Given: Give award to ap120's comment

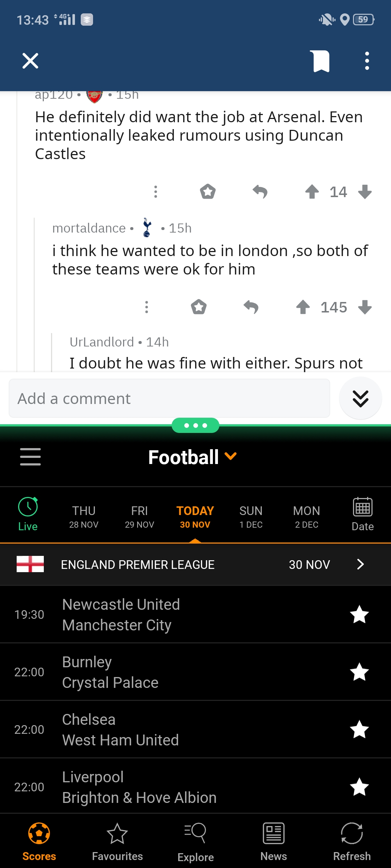Looking at the screenshot, I should click(208, 192).
